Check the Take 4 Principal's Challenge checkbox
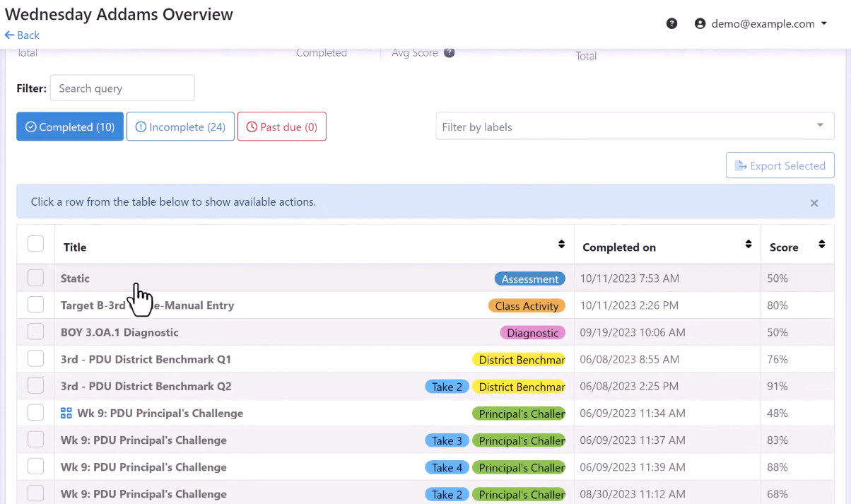 click(35, 466)
